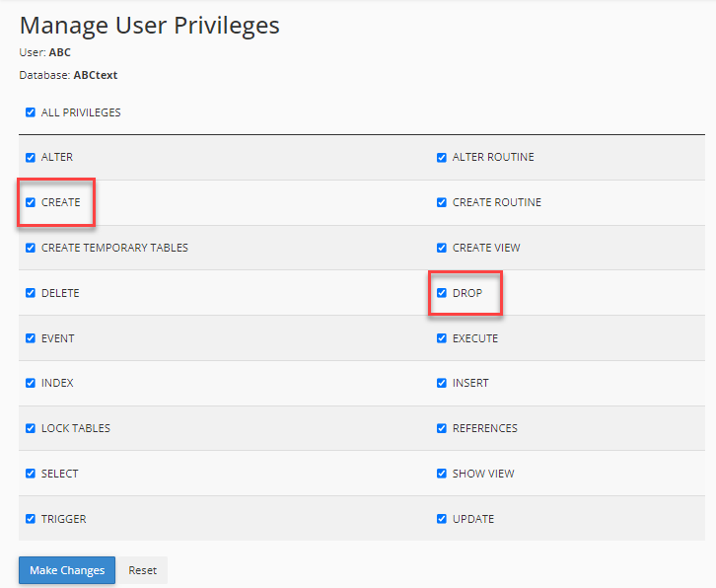Disable the LOCK TABLES privilege
The height and width of the screenshot is (588, 716).
tap(31, 428)
